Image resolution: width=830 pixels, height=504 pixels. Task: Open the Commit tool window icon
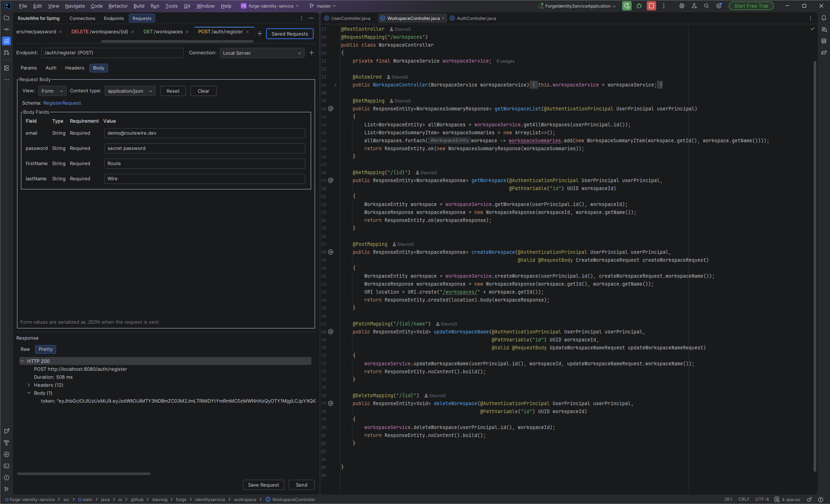6,29
